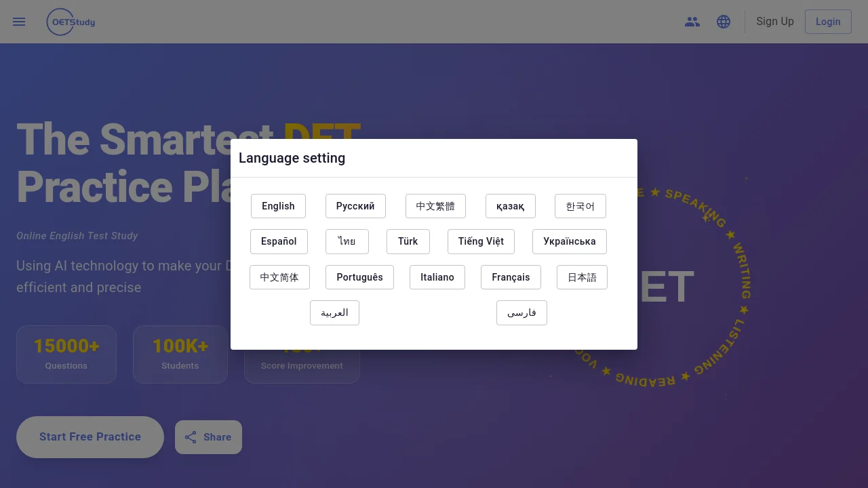Click the globe language icon
The height and width of the screenshot is (488, 868).
724,22
